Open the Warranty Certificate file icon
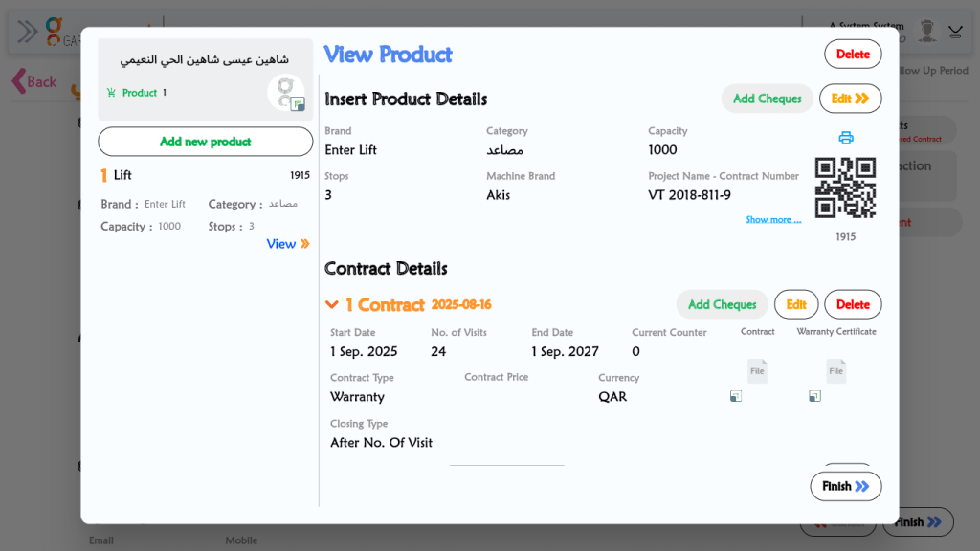 pyautogui.click(x=835, y=371)
